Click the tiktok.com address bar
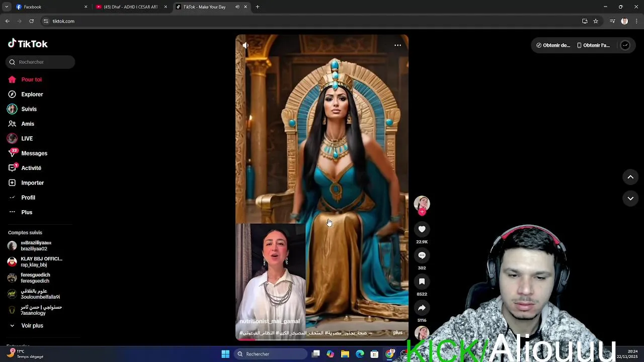644x362 pixels. coord(312,21)
